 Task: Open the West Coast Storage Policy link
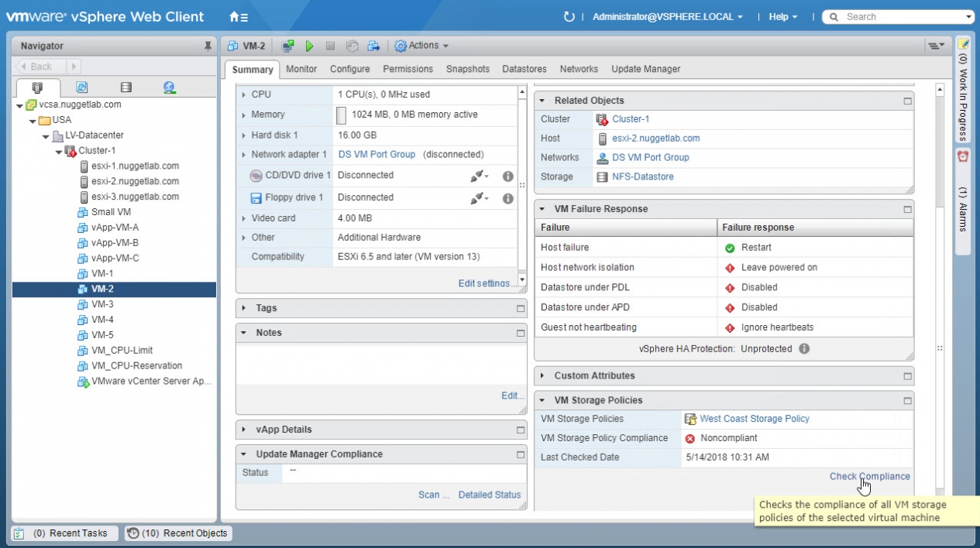click(754, 419)
